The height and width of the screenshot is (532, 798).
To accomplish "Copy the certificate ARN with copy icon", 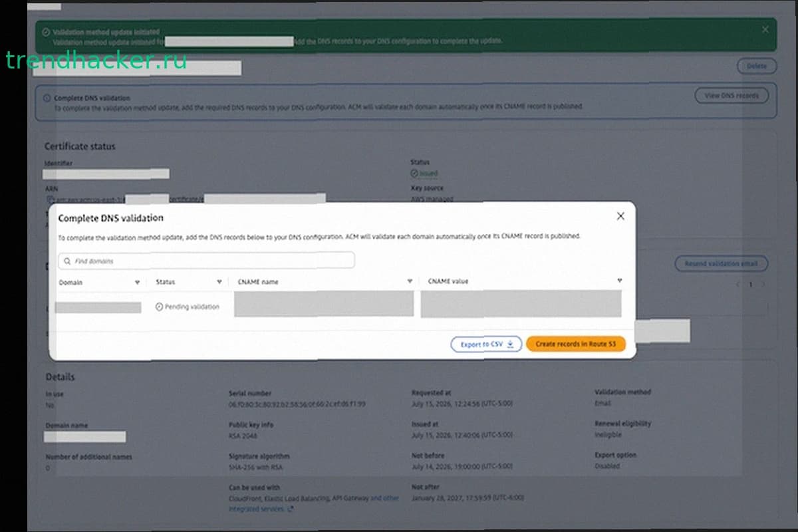I will click(49, 199).
